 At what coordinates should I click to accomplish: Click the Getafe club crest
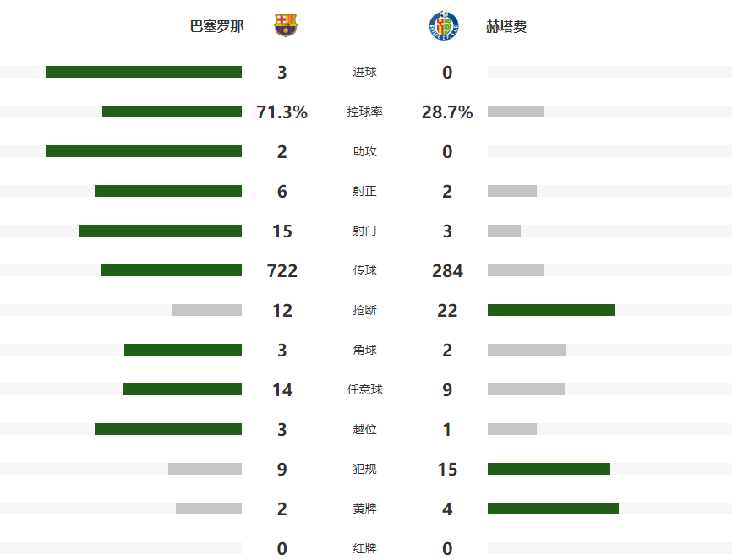point(444,25)
